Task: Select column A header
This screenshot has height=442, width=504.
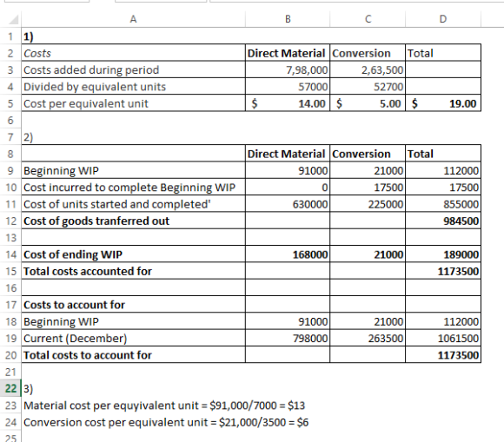Action: [134, 19]
